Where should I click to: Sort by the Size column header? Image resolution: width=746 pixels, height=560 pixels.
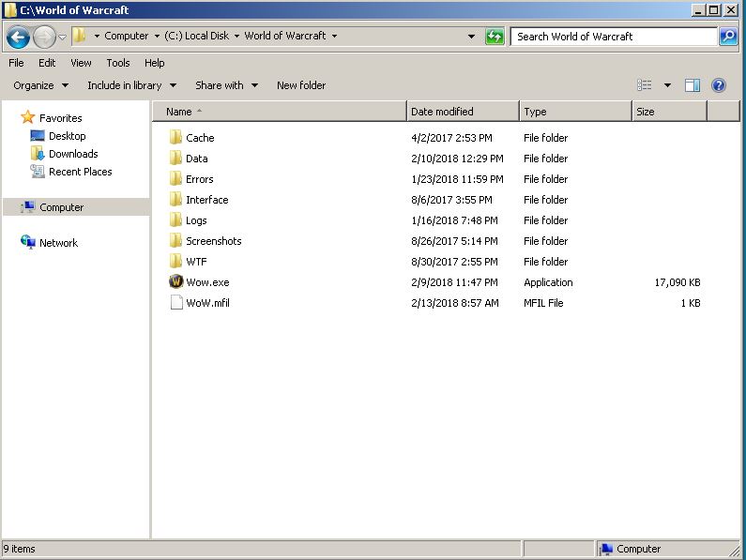tap(669, 112)
